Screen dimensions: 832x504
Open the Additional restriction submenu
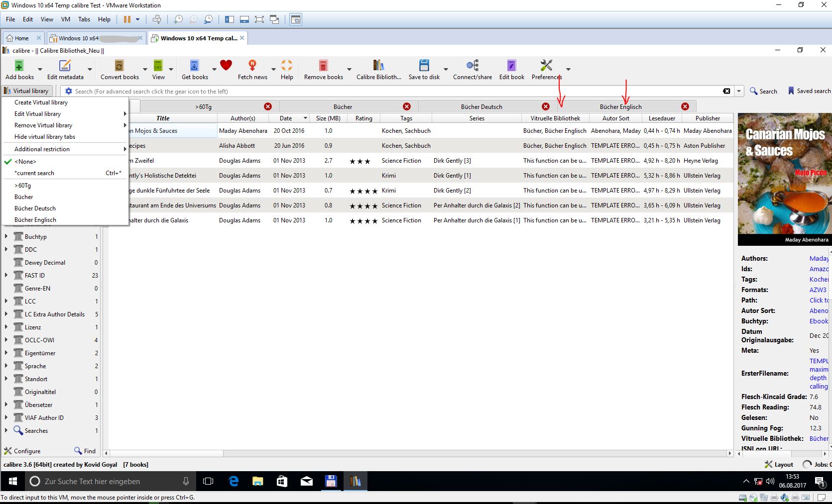(x=65, y=149)
